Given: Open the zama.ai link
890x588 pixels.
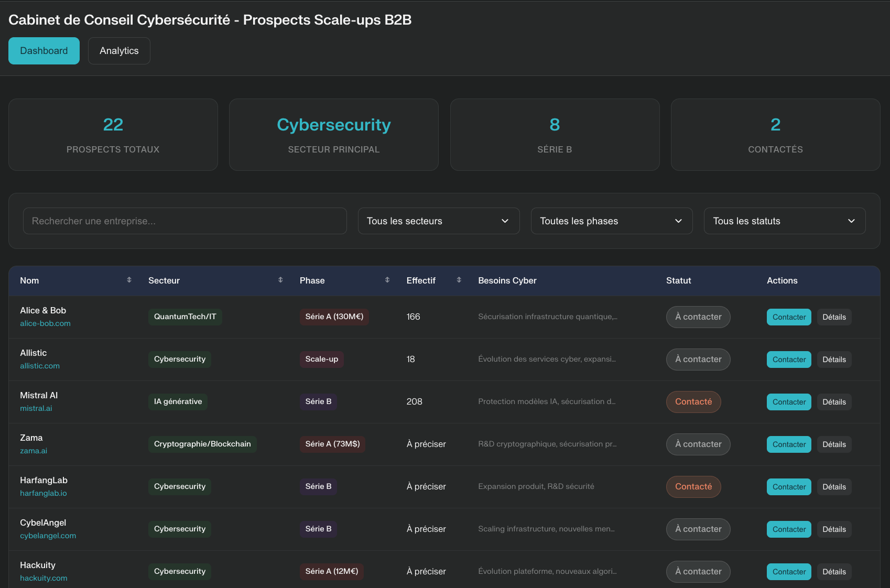Looking at the screenshot, I should pyautogui.click(x=34, y=451).
